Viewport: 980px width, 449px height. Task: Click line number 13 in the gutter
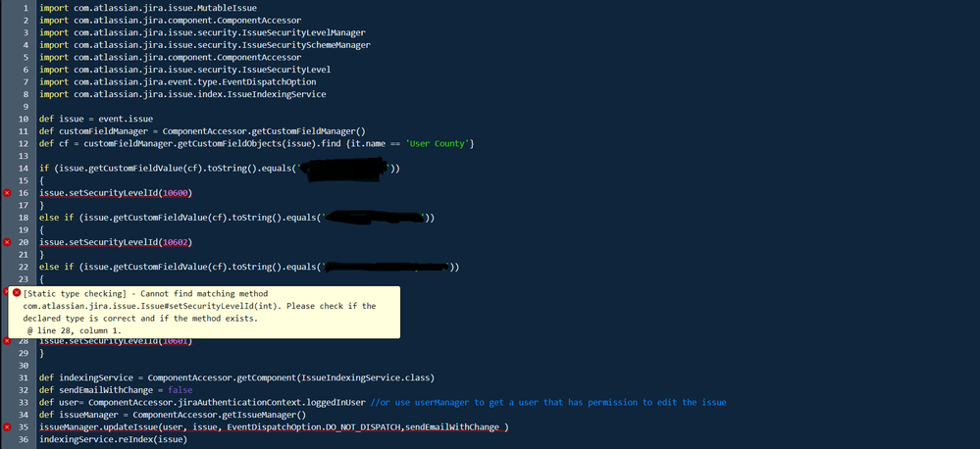click(x=24, y=156)
